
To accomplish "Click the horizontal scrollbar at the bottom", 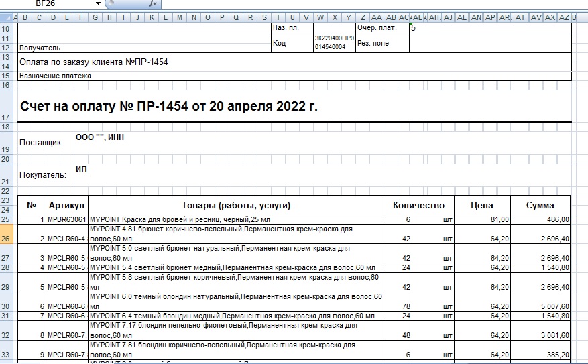I will tap(27, 362).
